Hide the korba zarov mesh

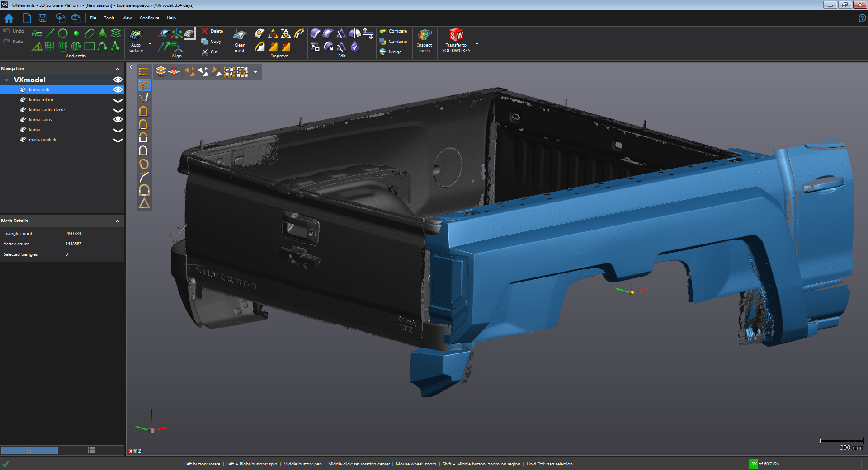pos(118,120)
